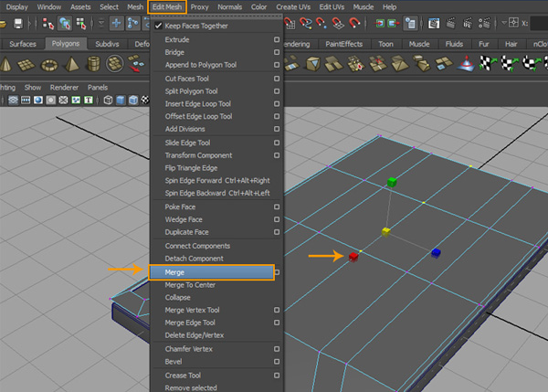This screenshot has height=392, width=548.
Task: Click the first checkered UV mapping shelf icon
Action: pos(489,64)
